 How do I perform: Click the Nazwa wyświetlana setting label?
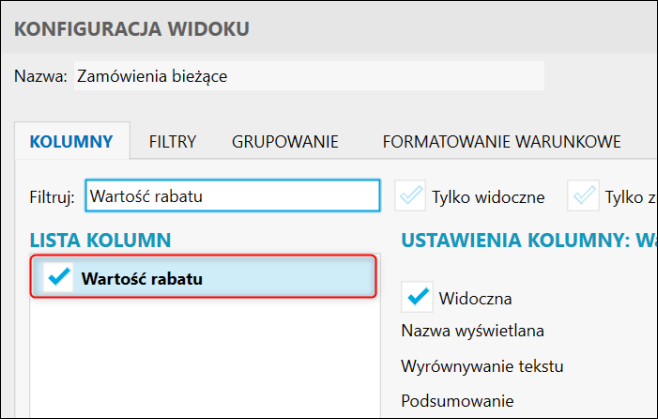click(464, 331)
